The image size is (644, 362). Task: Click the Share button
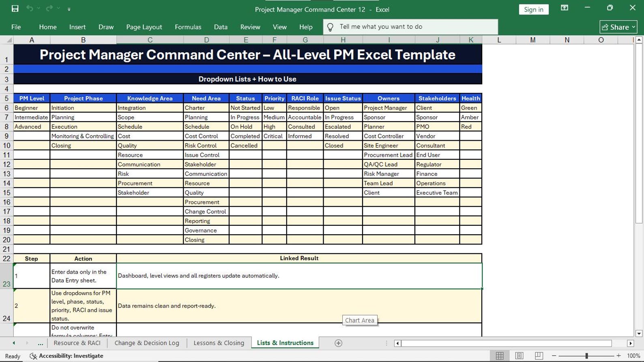click(x=618, y=27)
